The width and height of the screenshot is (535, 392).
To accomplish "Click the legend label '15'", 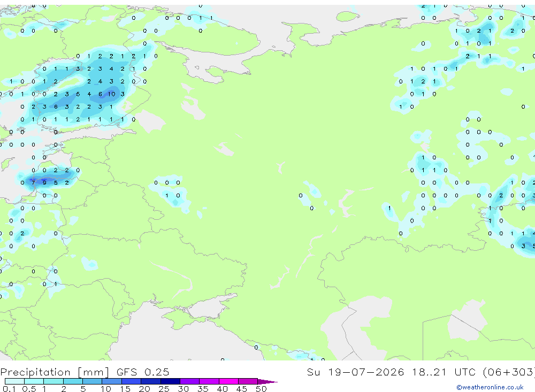I will (x=125, y=389).
